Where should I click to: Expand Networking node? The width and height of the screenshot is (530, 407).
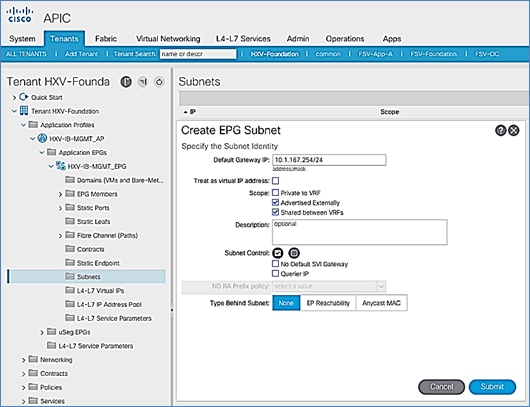23,360
